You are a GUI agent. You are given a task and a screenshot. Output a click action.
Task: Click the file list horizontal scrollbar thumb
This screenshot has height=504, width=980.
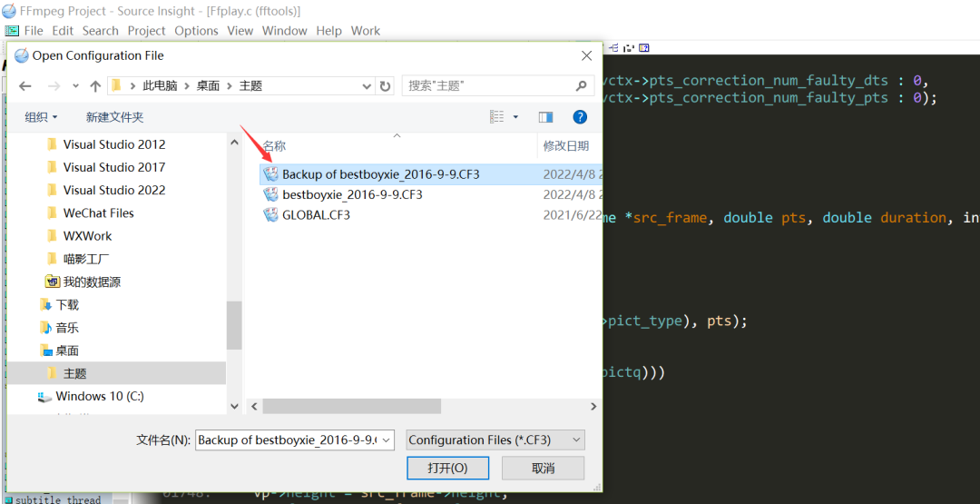pyautogui.click(x=351, y=407)
